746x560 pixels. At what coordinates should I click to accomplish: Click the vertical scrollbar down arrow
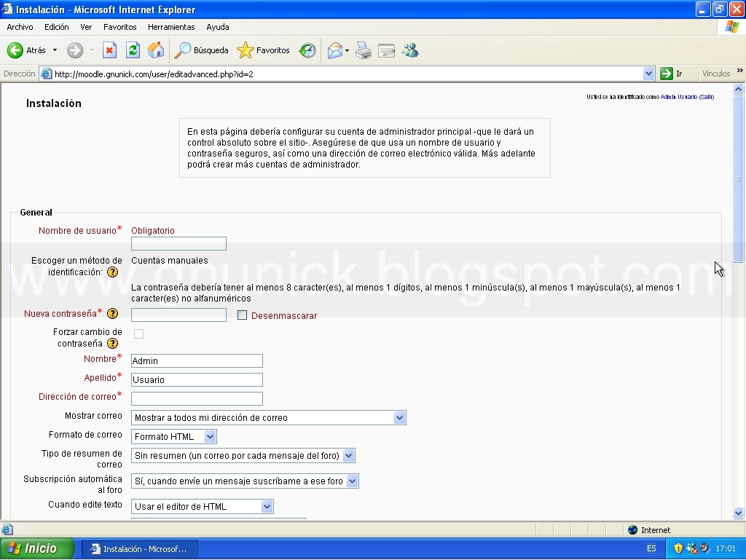click(739, 513)
